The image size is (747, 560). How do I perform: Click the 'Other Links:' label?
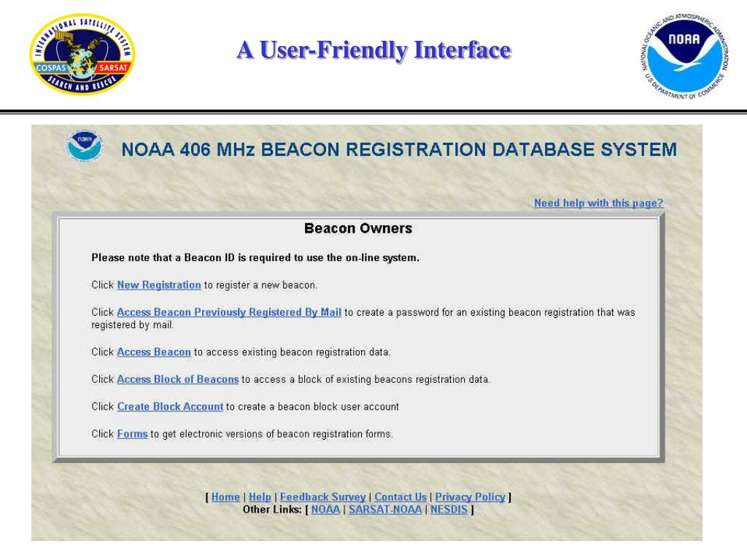pyautogui.click(x=272, y=509)
